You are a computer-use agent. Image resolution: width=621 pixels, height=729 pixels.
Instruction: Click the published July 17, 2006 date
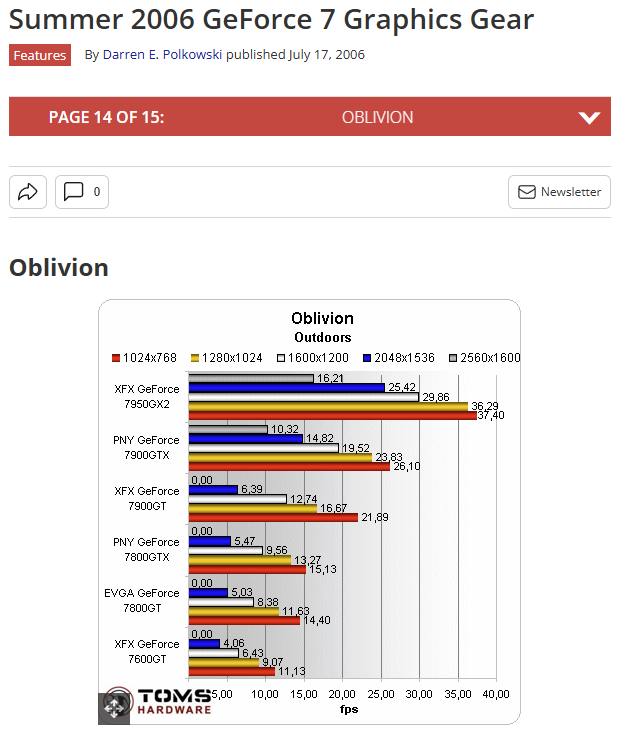[296, 54]
